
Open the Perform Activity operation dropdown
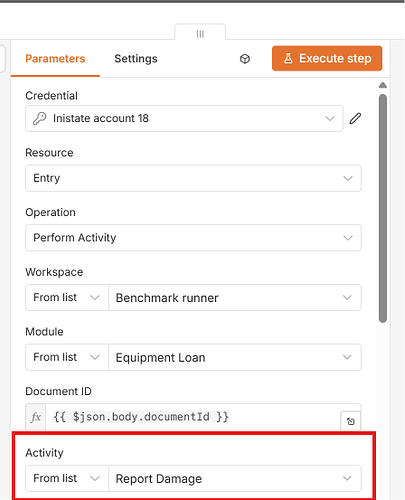click(x=193, y=238)
